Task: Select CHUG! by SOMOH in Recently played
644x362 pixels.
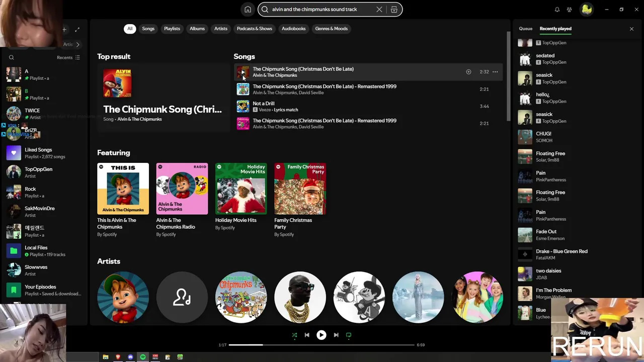Action: click(576, 137)
